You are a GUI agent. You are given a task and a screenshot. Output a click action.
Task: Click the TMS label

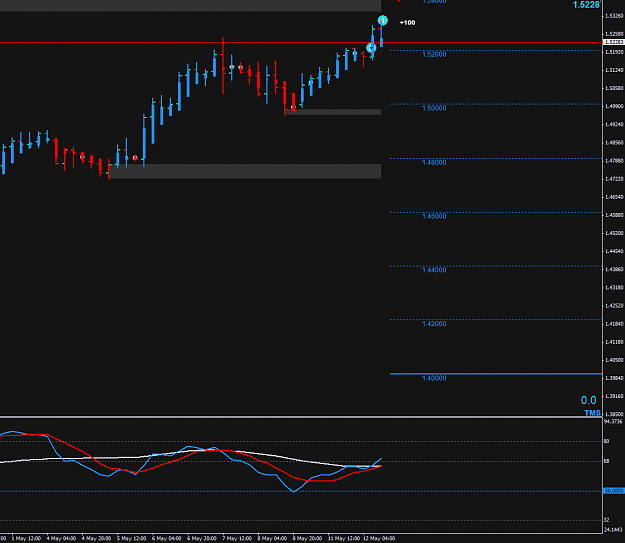(x=592, y=413)
